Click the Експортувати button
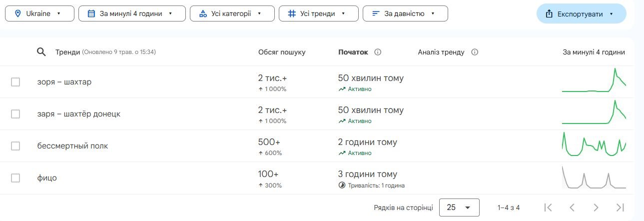Image resolution: width=644 pixels, height=221 pixels. (581, 13)
